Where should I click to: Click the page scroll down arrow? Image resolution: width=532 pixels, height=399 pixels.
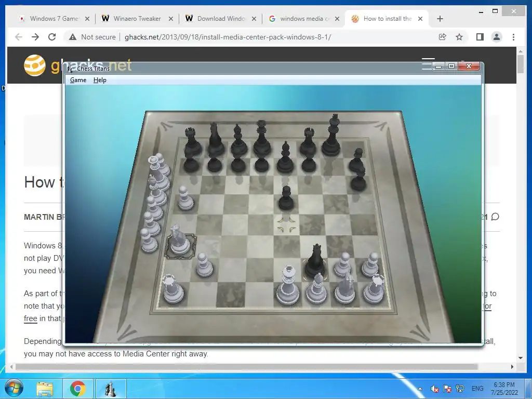pyautogui.click(x=521, y=358)
